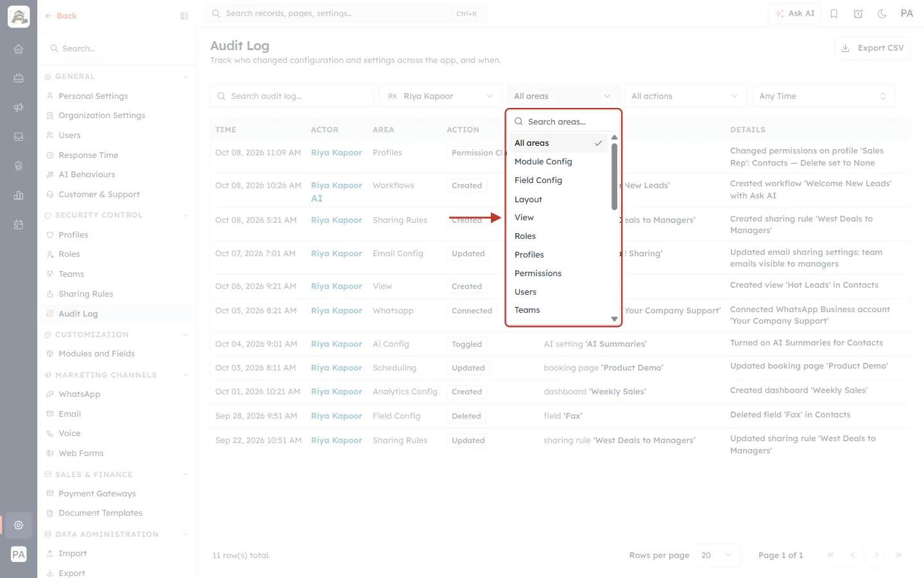The image size is (924, 578).
Task: Choose Permissions in areas list
Action: 558,274
